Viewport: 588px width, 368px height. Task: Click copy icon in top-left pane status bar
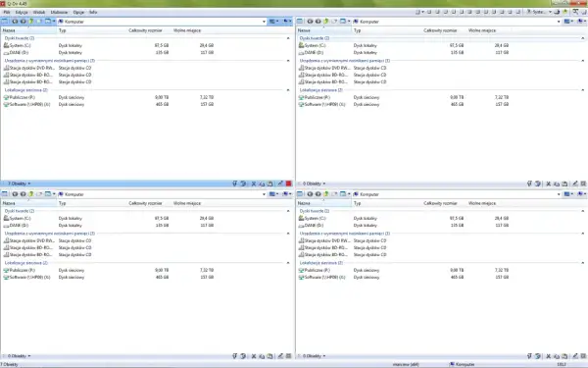point(262,184)
